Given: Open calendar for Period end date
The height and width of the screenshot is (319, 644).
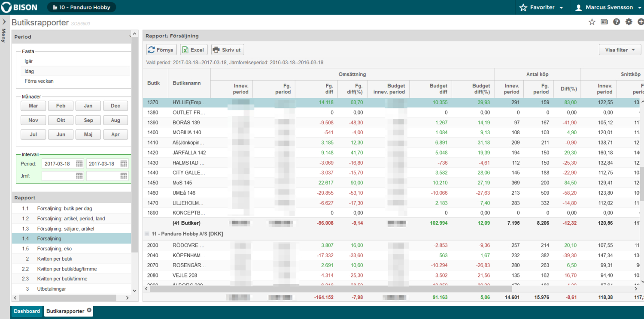Looking at the screenshot, I should click(x=124, y=164).
